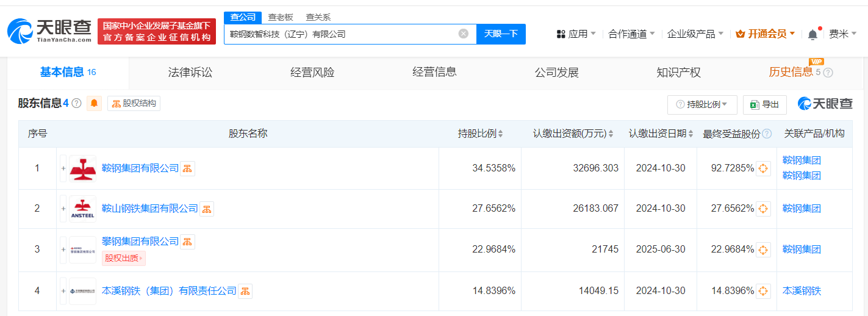The width and height of the screenshot is (868, 316).
Task: Click the 鞍山钢铁集团 ANSTEEL logo thumbnail
Action: tap(82, 209)
